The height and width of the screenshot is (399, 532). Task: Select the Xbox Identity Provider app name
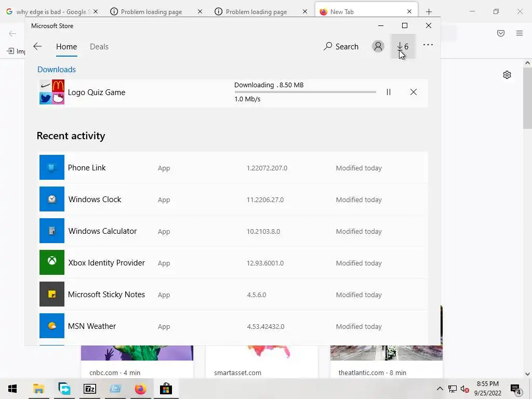(107, 263)
